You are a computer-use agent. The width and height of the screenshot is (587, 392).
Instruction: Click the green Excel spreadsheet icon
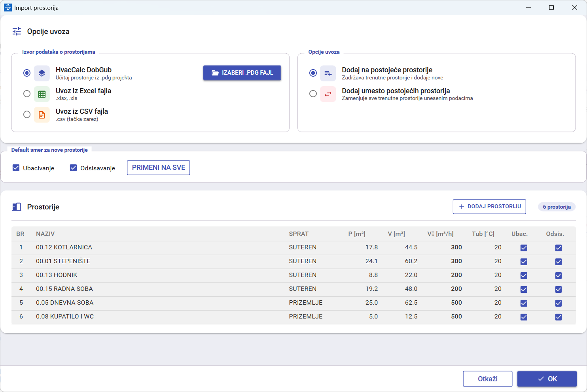point(42,94)
